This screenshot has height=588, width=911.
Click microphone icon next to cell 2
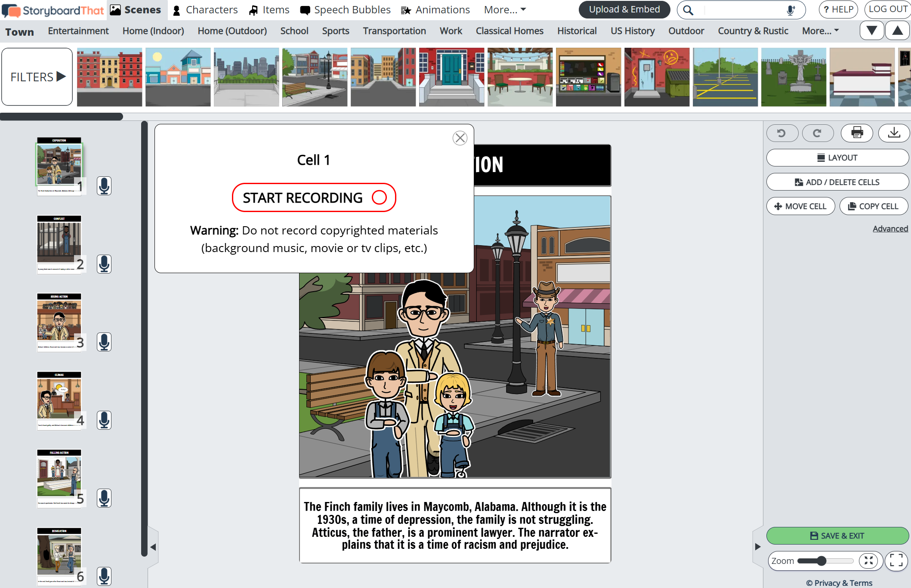click(104, 264)
